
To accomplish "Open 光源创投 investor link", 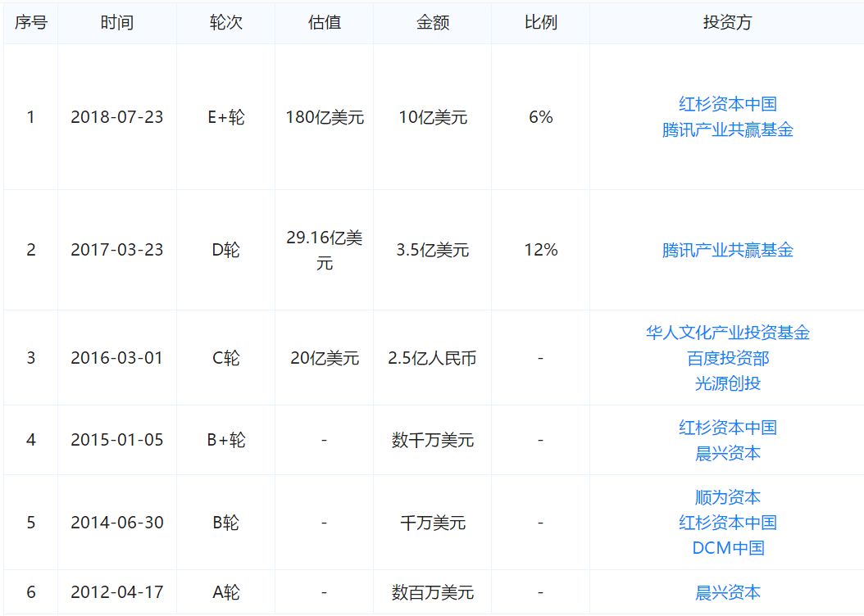I will tap(727, 383).
